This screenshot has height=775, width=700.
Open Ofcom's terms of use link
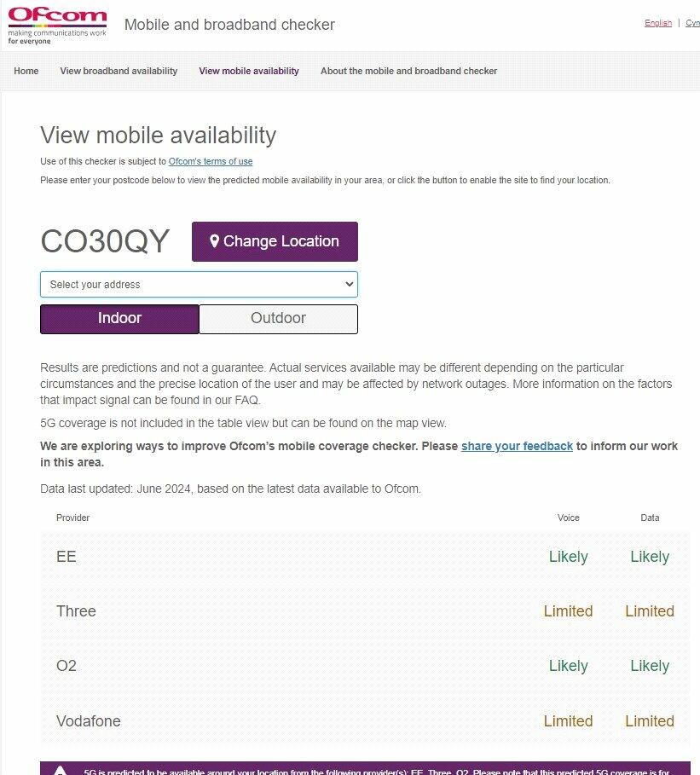[x=211, y=161]
